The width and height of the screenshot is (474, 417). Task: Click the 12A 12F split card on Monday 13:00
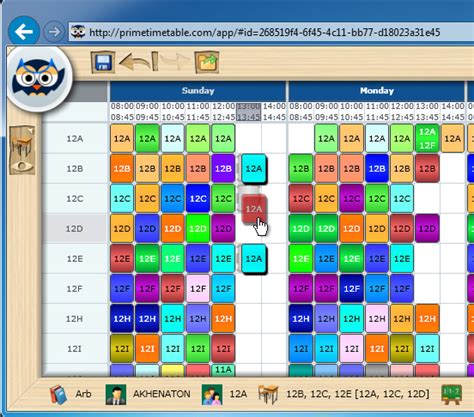[x=427, y=138]
